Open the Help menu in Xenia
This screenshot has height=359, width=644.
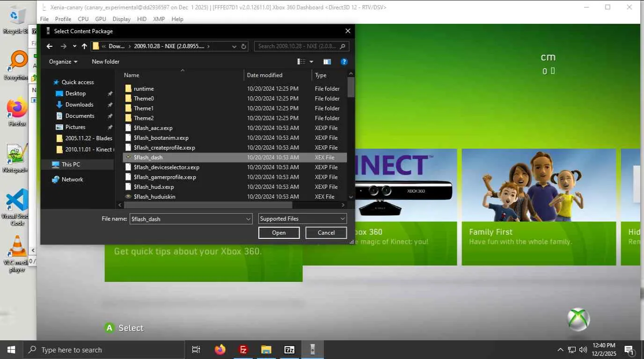tap(177, 19)
